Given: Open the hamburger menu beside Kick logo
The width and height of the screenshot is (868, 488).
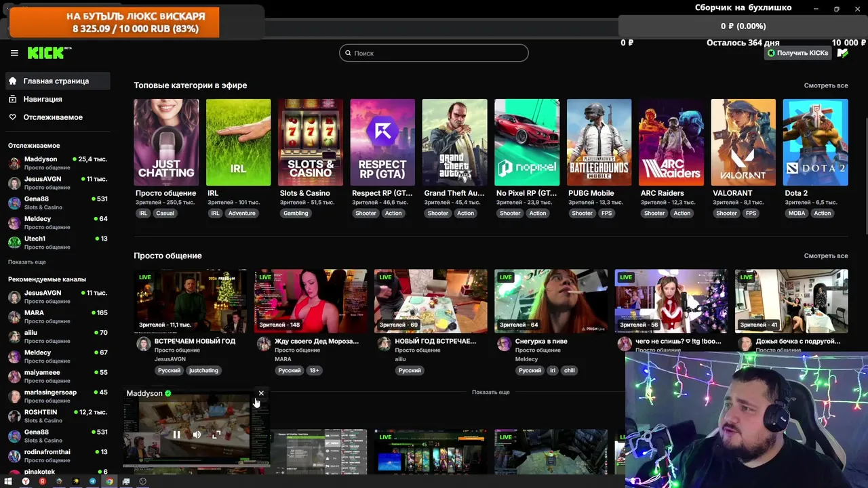Looking at the screenshot, I should pyautogui.click(x=14, y=53).
